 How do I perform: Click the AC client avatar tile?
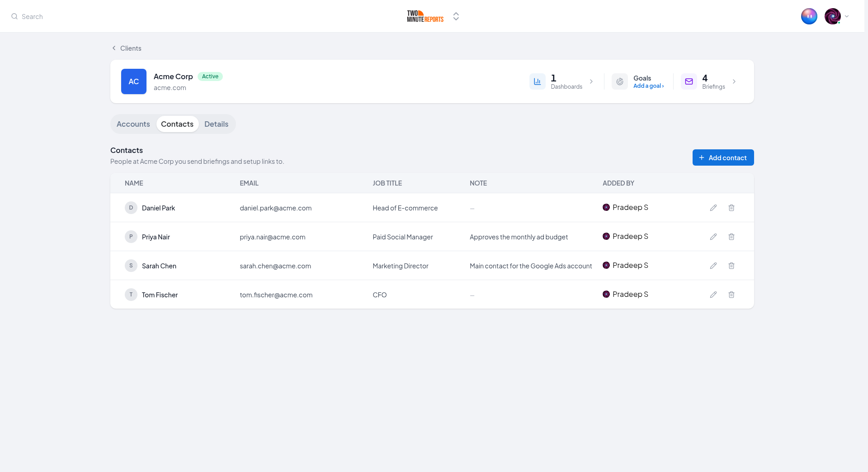point(134,81)
